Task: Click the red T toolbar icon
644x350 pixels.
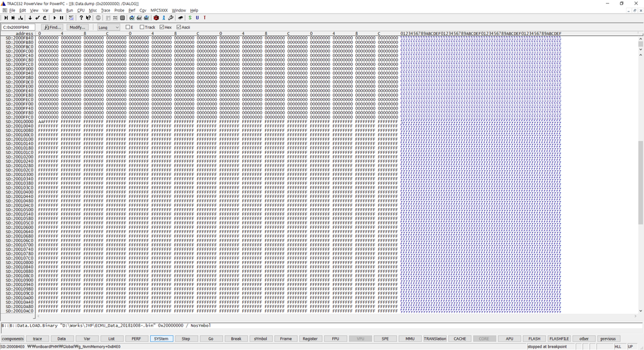Action: coord(204,17)
